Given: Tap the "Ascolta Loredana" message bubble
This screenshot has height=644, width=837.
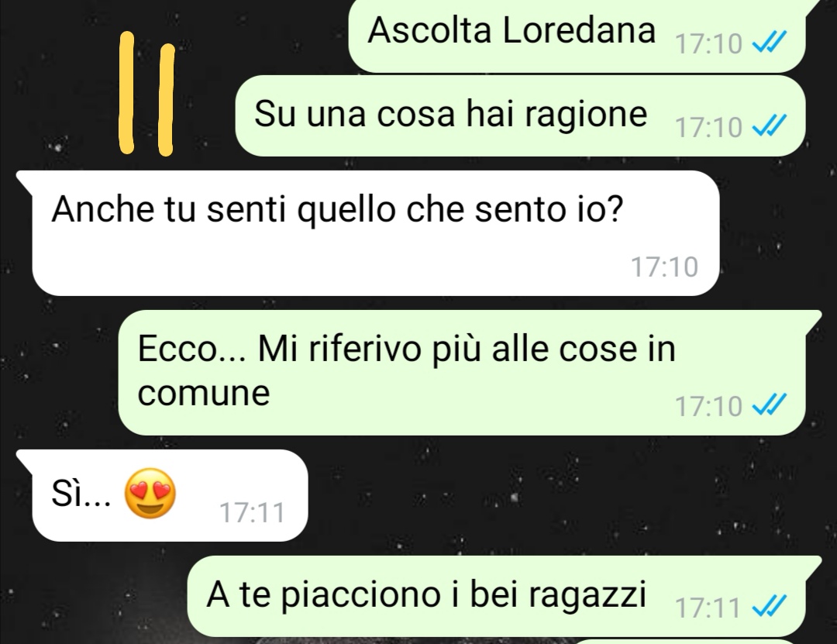Looking at the screenshot, I should [x=577, y=35].
